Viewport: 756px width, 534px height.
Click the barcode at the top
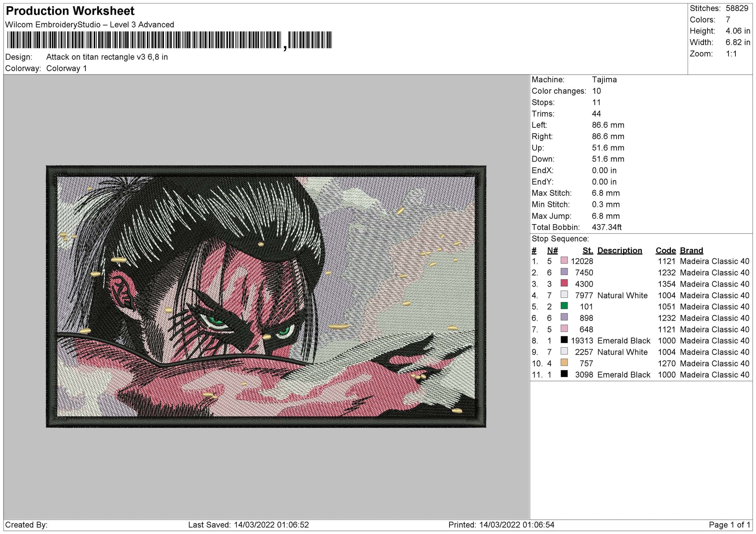(x=169, y=40)
